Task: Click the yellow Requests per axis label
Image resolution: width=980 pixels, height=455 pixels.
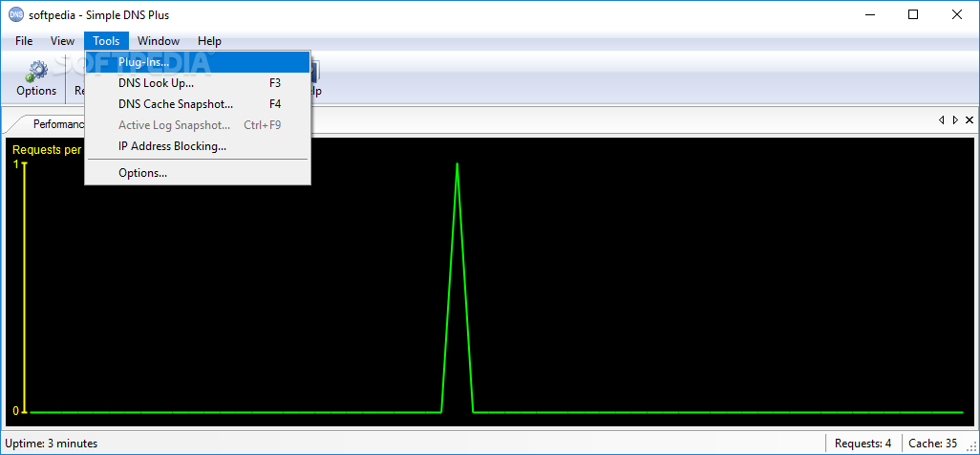Action: 47,149
